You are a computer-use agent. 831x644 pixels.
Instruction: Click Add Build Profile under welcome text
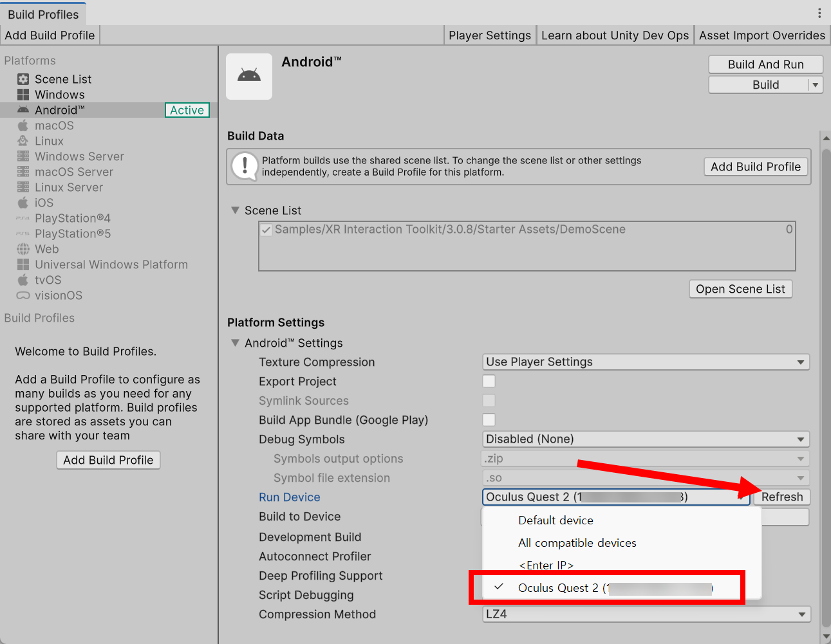[108, 460]
